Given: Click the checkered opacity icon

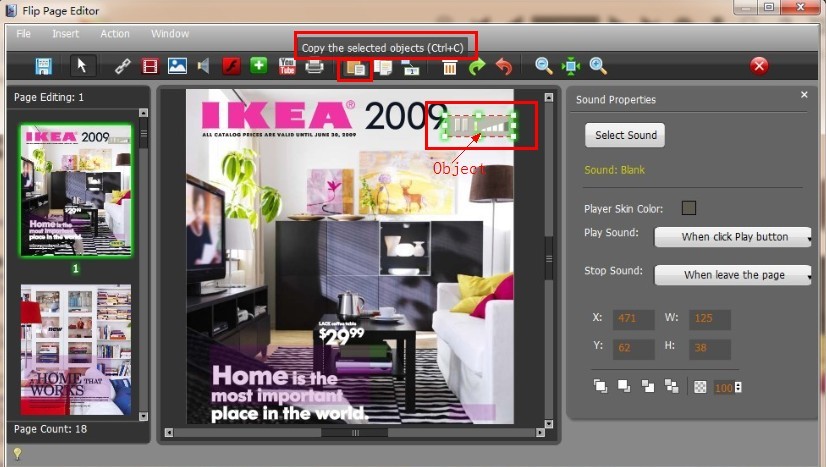Looking at the screenshot, I should 700,387.
